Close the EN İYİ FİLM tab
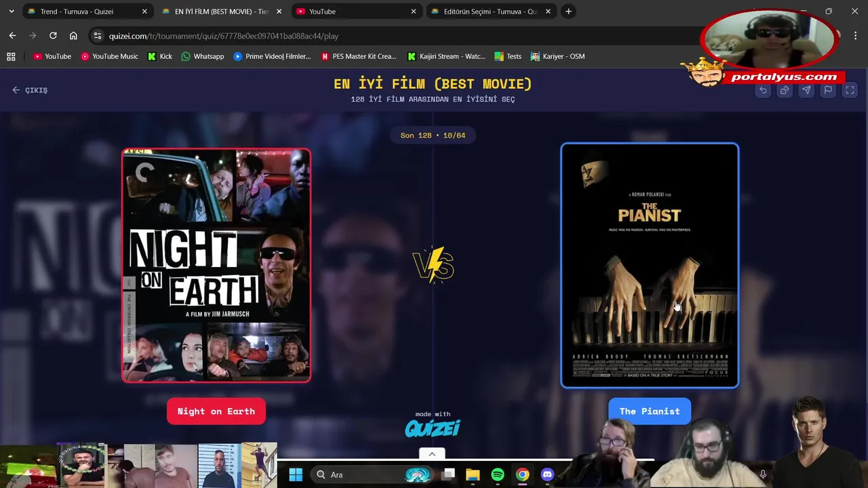868x488 pixels. pyautogui.click(x=279, y=12)
